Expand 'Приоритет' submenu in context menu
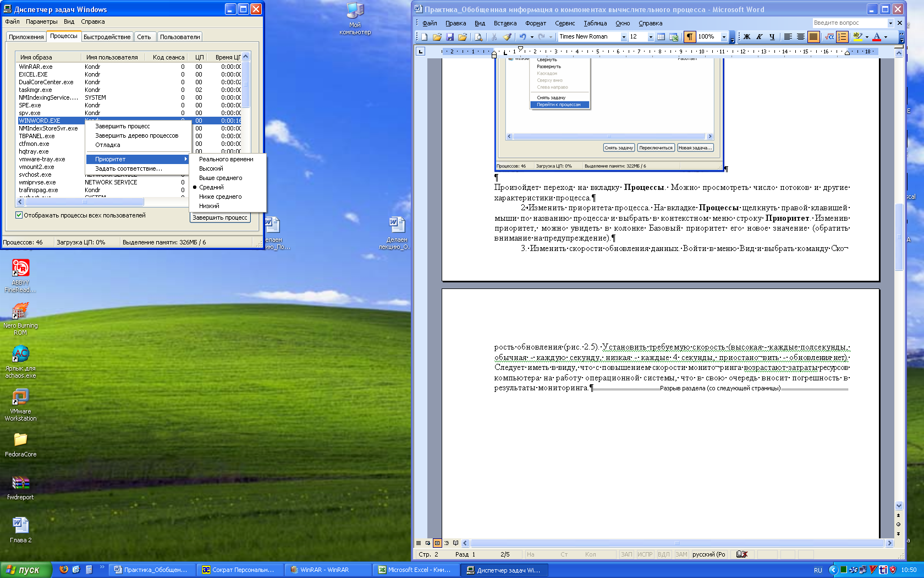Image resolution: width=924 pixels, height=578 pixels. point(138,159)
